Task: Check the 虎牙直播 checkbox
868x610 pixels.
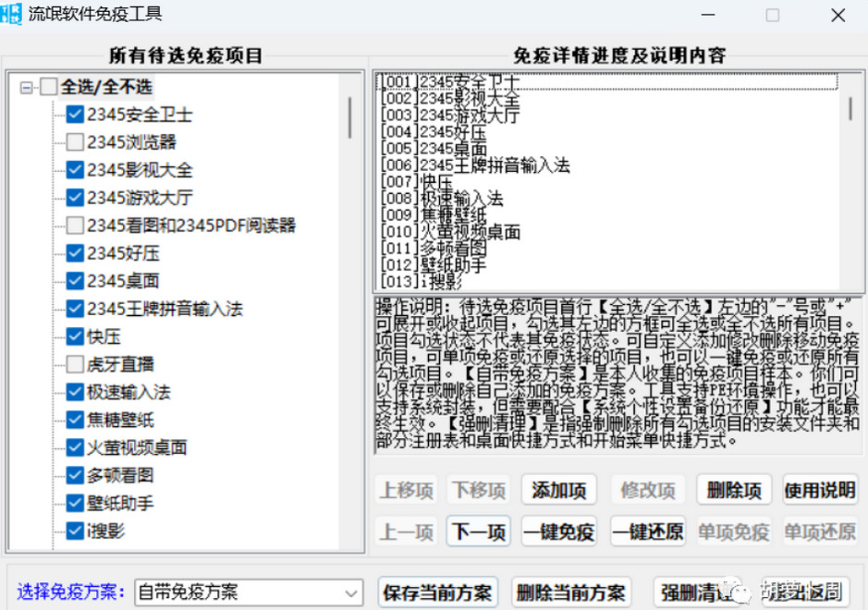Action: click(x=75, y=363)
